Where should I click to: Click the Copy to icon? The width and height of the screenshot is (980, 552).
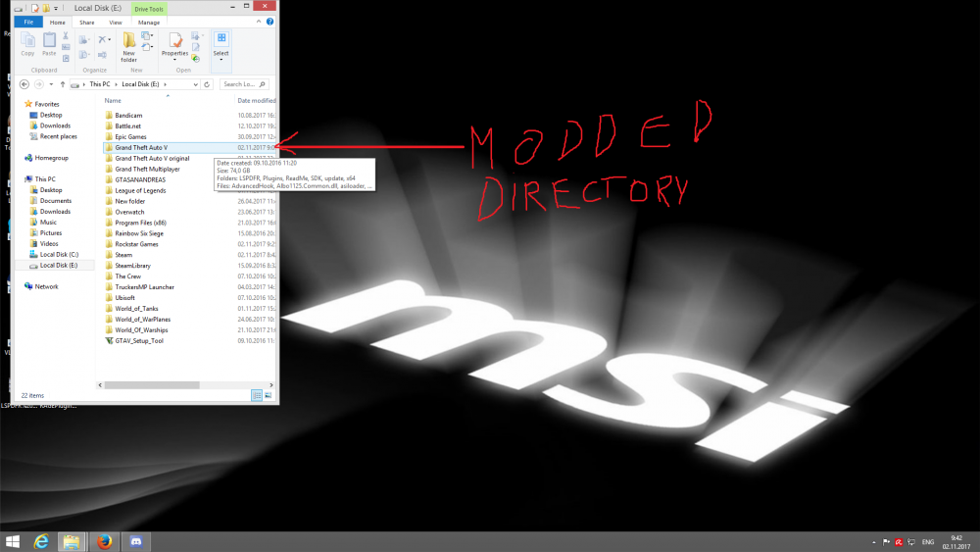tap(83, 55)
